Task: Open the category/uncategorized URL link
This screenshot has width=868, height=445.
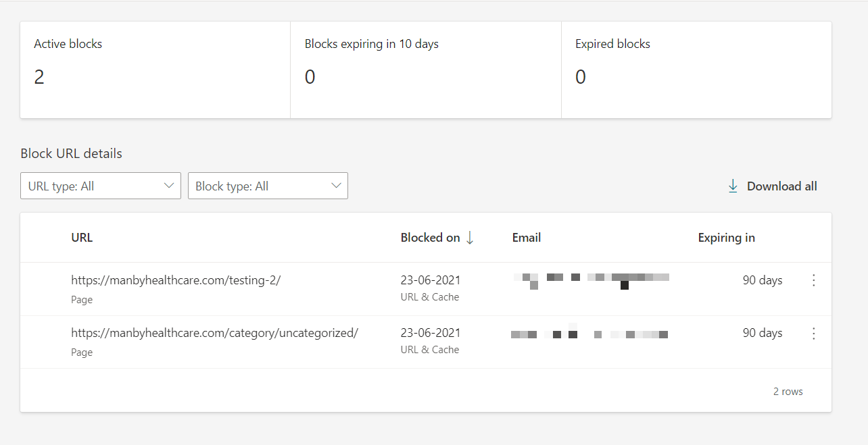Action: tap(214, 333)
